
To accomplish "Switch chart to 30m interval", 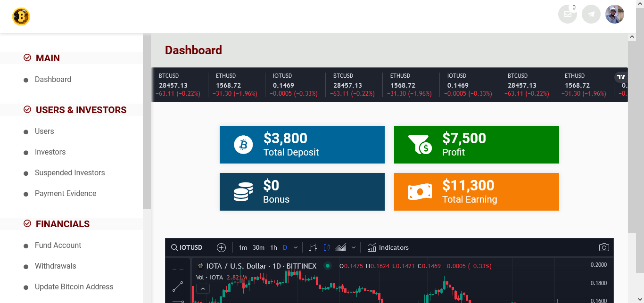I will (x=258, y=247).
